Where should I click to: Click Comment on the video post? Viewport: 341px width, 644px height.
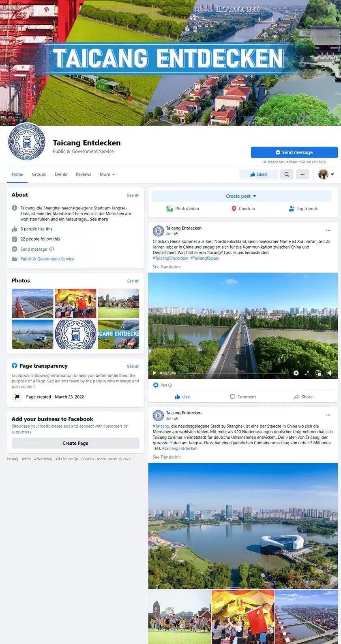pyautogui.click(x=243, y=397)
